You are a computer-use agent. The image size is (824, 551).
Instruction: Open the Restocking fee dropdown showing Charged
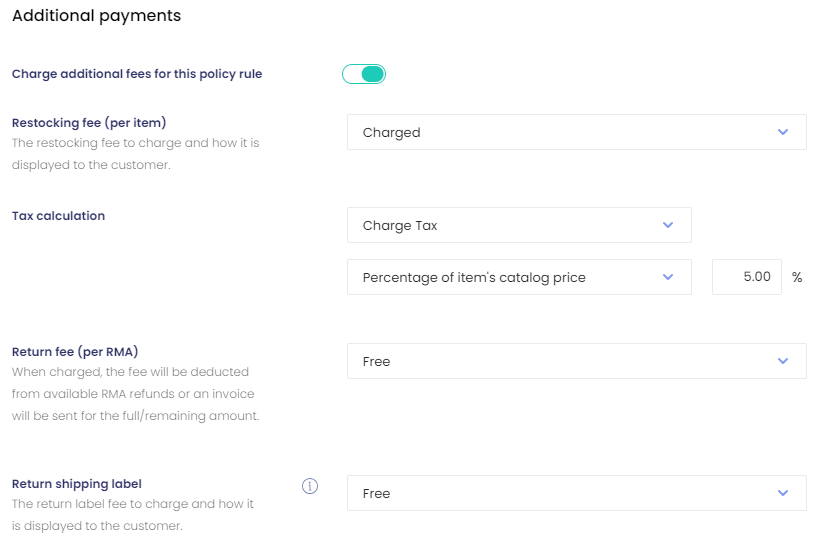click(576, 132)
